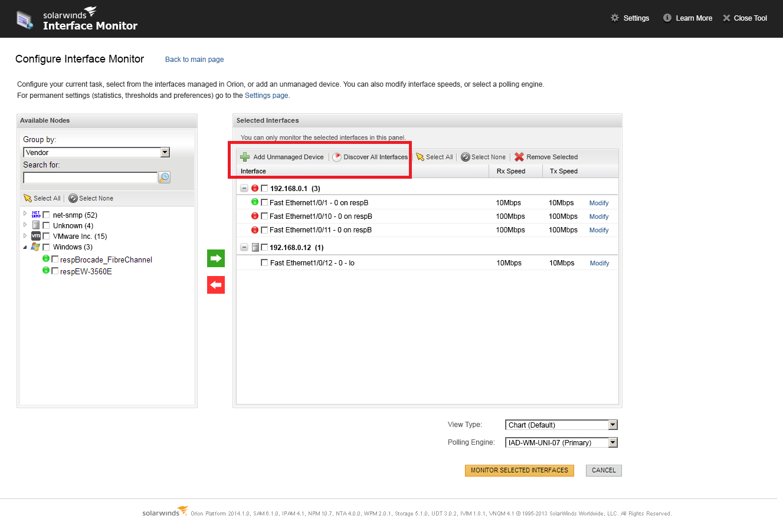Click the search magnifier icon in Available Nodes
This screenshot has height=532, width=783.
pyautogui.click(x=165, y=177)
